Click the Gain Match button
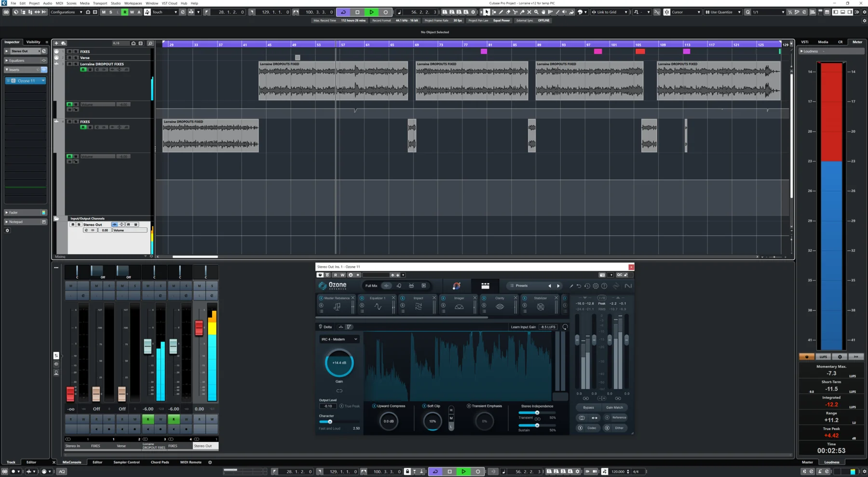This screenshot has height=477, width=868. point(614,408)
